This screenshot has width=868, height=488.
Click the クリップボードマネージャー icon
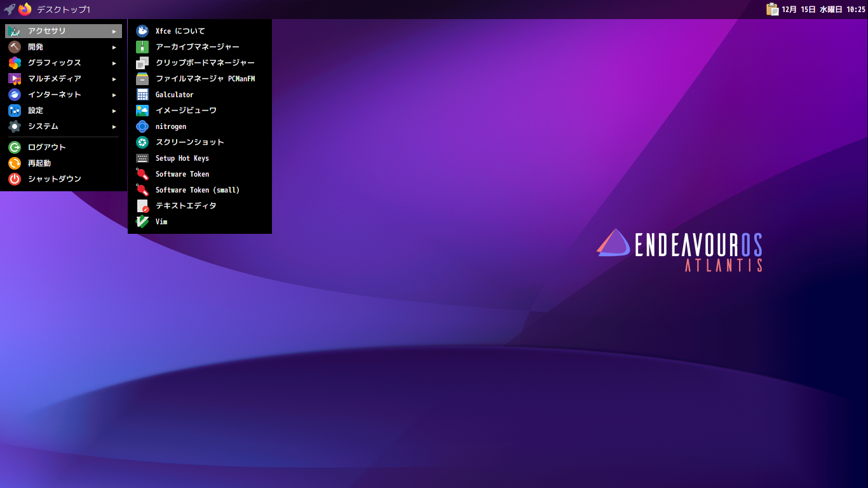[x=142, y=63]
